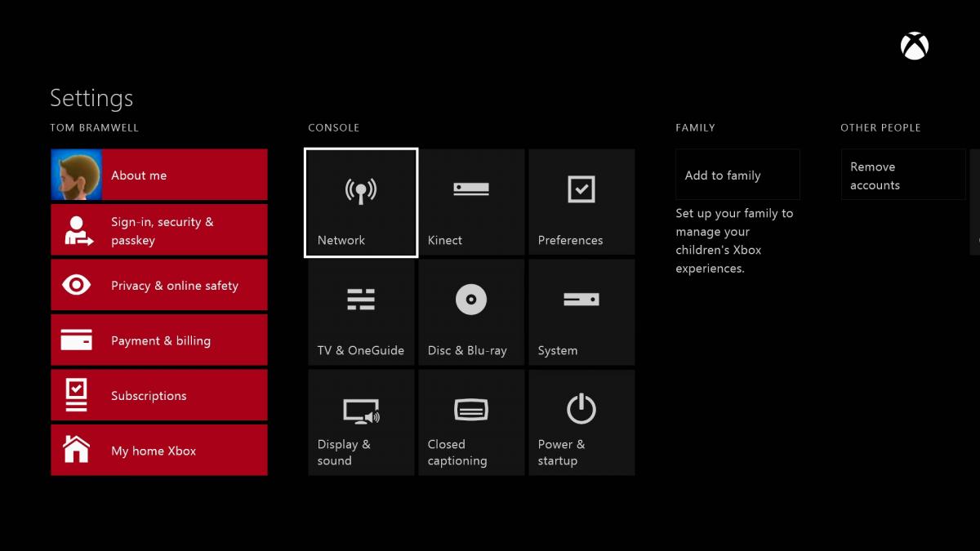Click the CONSOLE section header
The width and height of the screenshot is (980, 551).
click(x=334, y=128)
